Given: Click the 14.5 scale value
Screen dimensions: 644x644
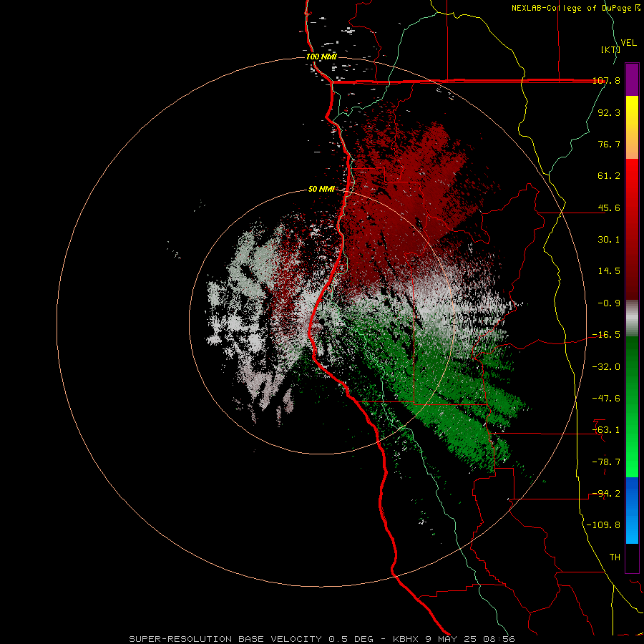Looking at the screenshot, I should pos(609,271).
